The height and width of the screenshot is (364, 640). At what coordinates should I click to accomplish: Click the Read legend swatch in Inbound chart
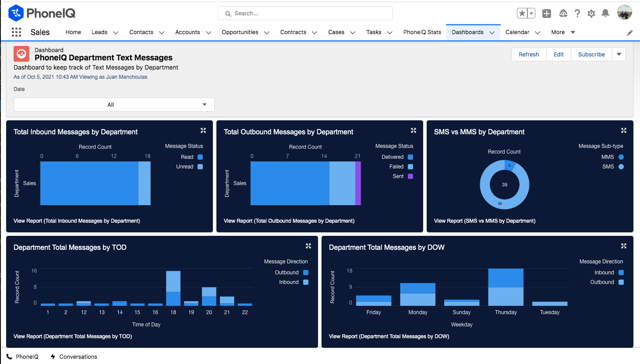point(200,157)
